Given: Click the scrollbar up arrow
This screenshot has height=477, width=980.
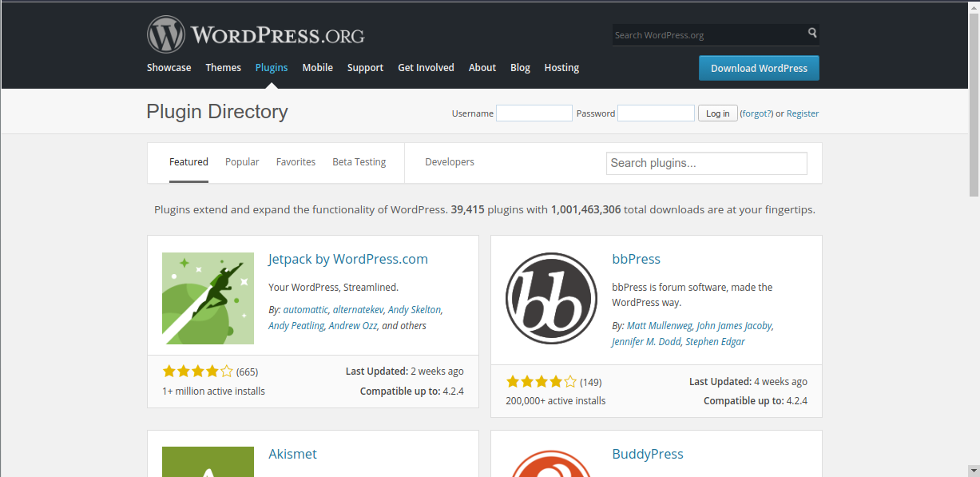Looking at the screenshot, I should pos(974,6).
